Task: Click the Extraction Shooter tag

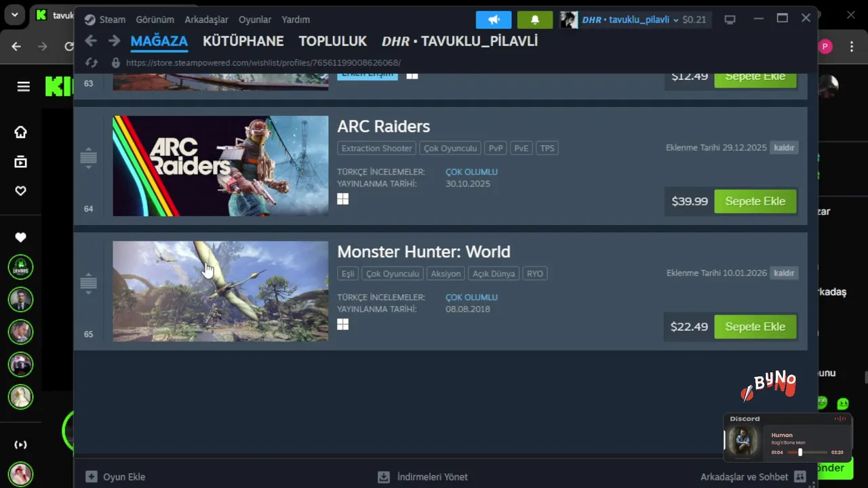Action: pos(376,148)
